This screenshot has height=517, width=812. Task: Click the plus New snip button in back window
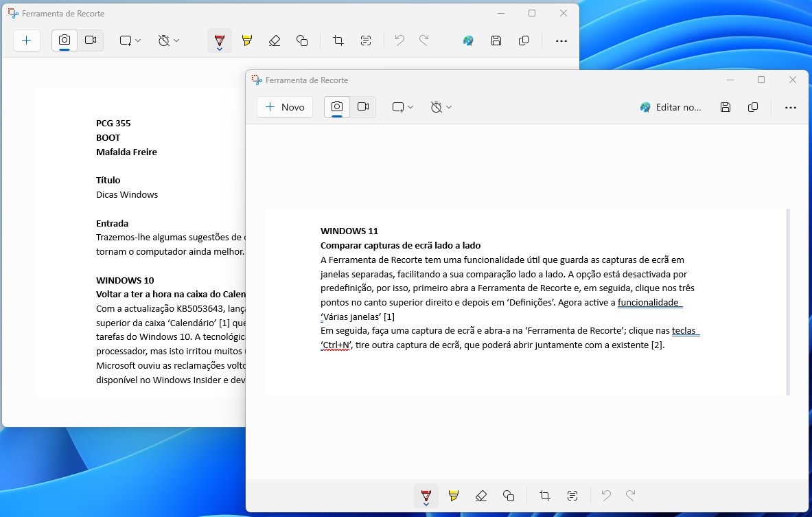point(26,41)
